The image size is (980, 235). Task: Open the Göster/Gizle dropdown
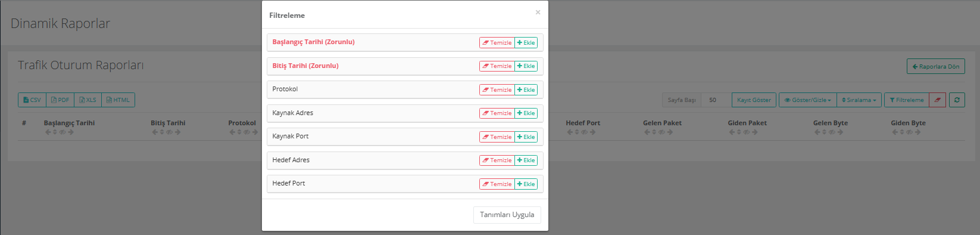tap(808, 100)
